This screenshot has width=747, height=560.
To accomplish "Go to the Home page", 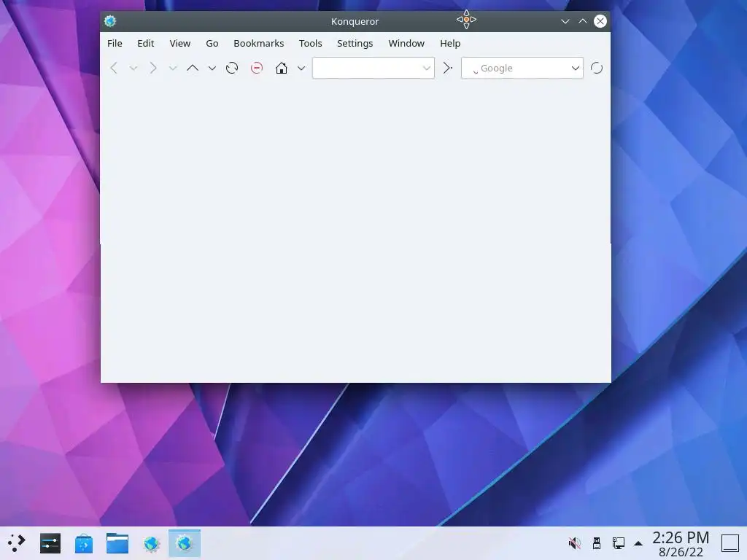I will (282, 68).
